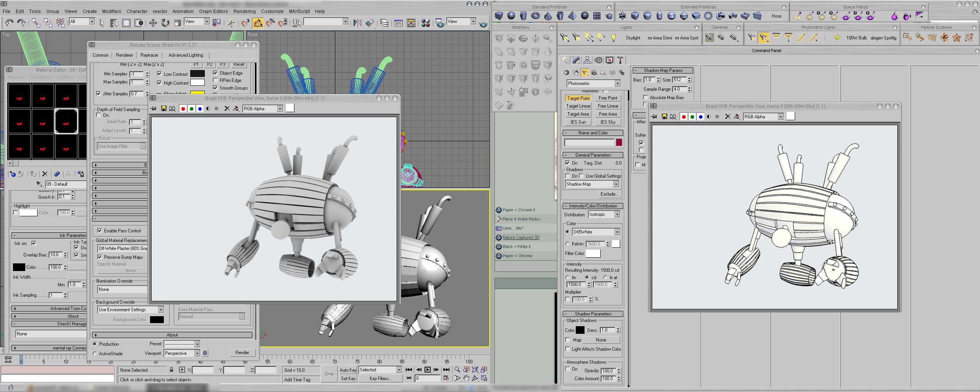Click the Play Animation button

click(x=427, y=369)
